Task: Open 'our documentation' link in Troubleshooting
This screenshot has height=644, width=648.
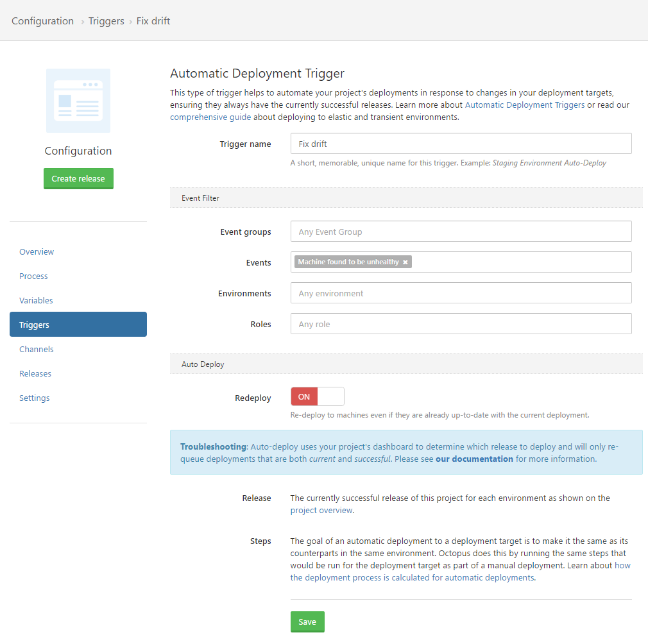Action: [x=474, y=459]
